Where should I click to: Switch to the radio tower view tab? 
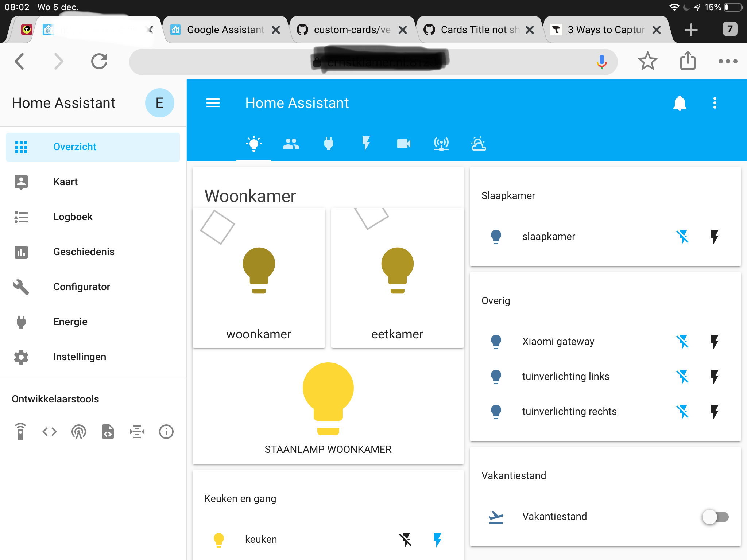click(x=441, y=144)
